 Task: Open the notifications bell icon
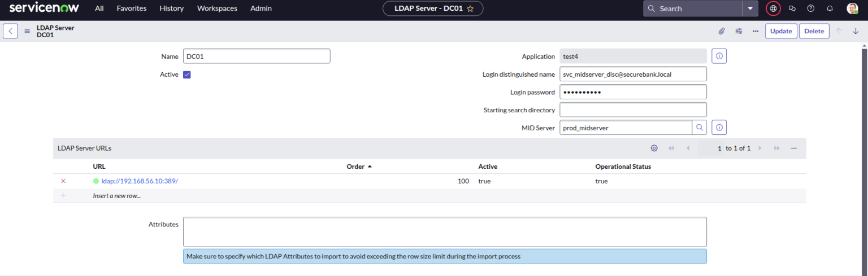(x=830, y=8)
